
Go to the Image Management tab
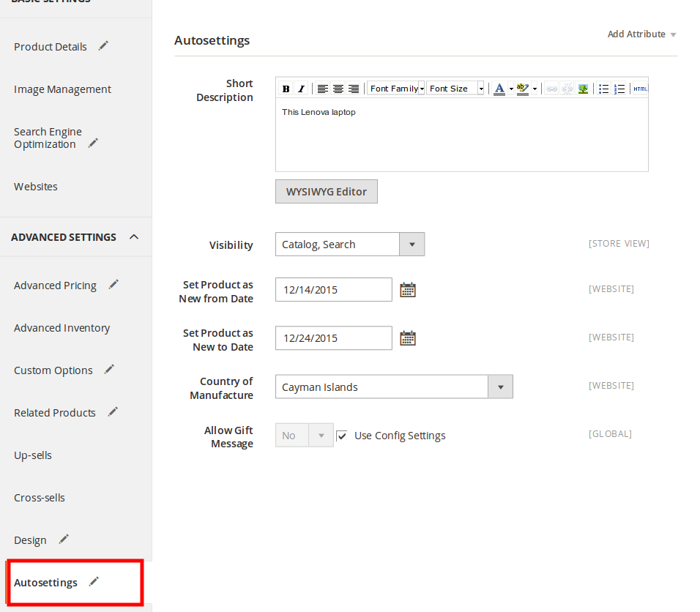[62, 89]
